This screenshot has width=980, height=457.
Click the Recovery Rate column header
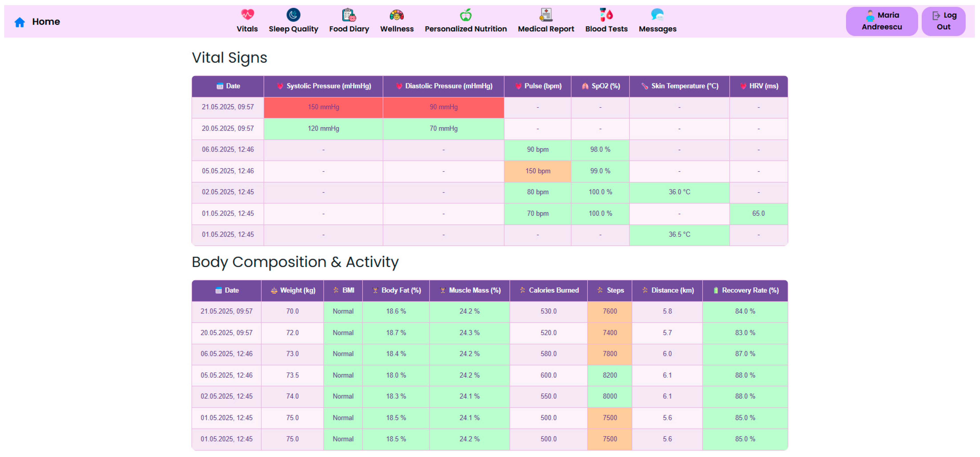[745, 290]
